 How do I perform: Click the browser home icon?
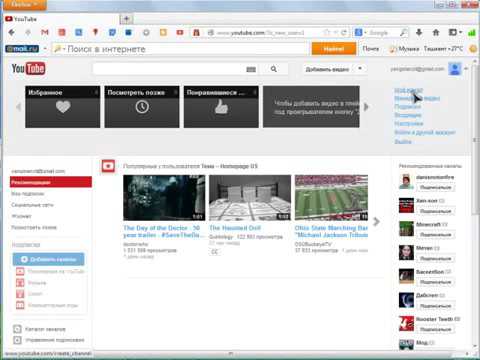[x=436, y=33]
